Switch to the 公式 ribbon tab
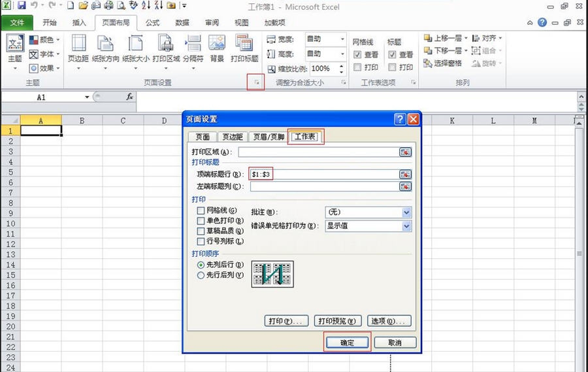 152,22
